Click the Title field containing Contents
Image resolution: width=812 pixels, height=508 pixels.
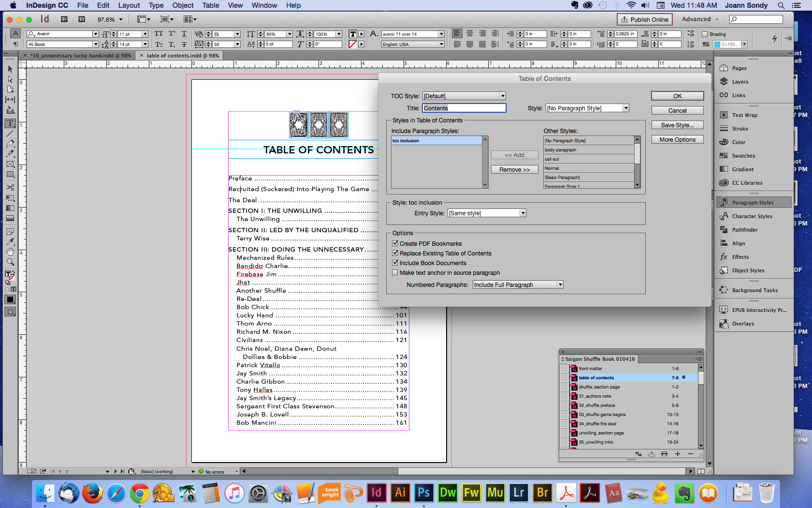[464, 108]
